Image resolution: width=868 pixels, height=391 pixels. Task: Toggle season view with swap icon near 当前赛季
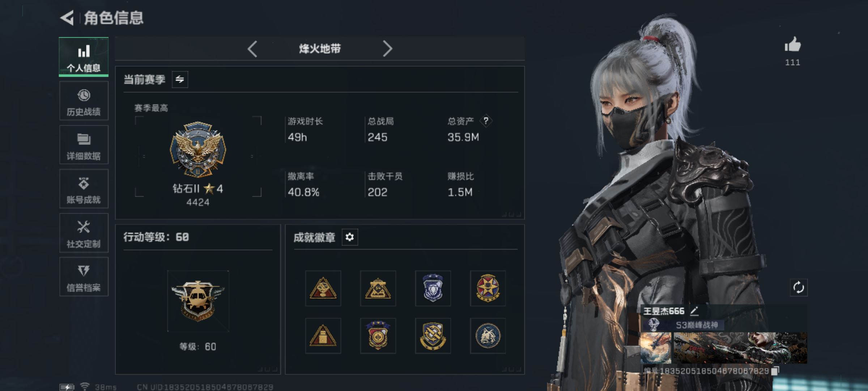tap(180, 80)
